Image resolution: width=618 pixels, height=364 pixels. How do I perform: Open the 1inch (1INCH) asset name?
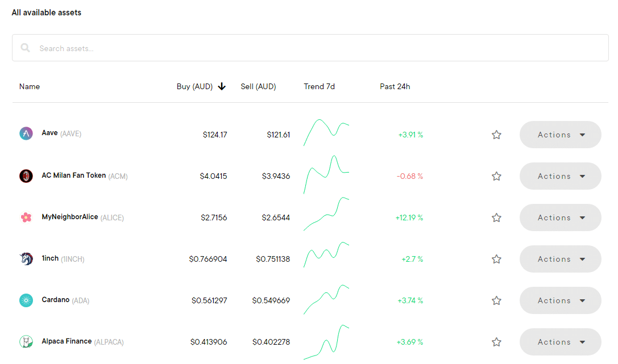tap(63, 258)
